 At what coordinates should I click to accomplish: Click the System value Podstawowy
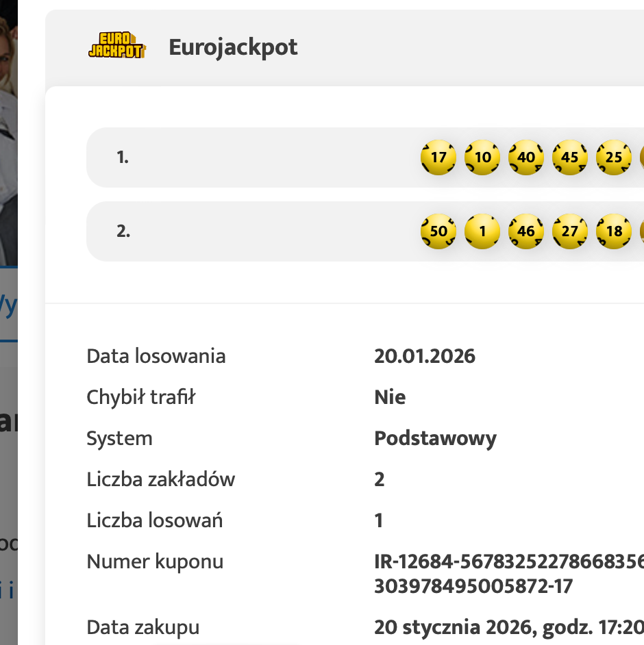pos(435,438)
